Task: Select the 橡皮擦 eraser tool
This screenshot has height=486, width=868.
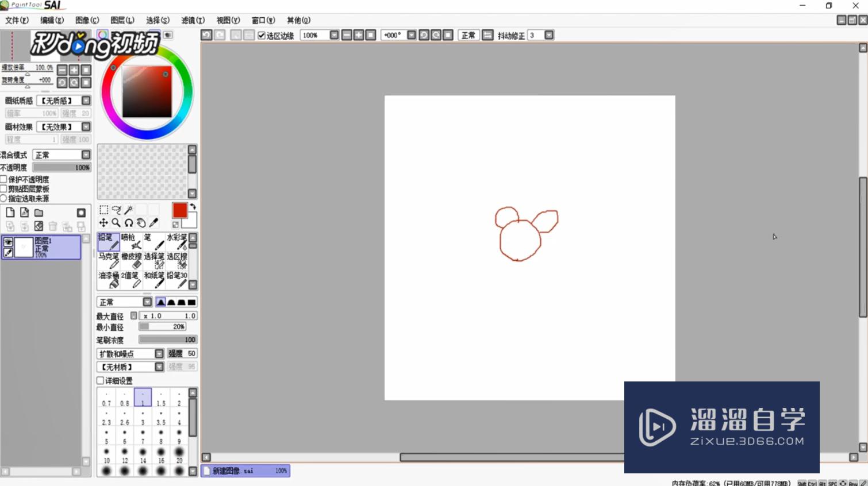Action: pos(131,261)
